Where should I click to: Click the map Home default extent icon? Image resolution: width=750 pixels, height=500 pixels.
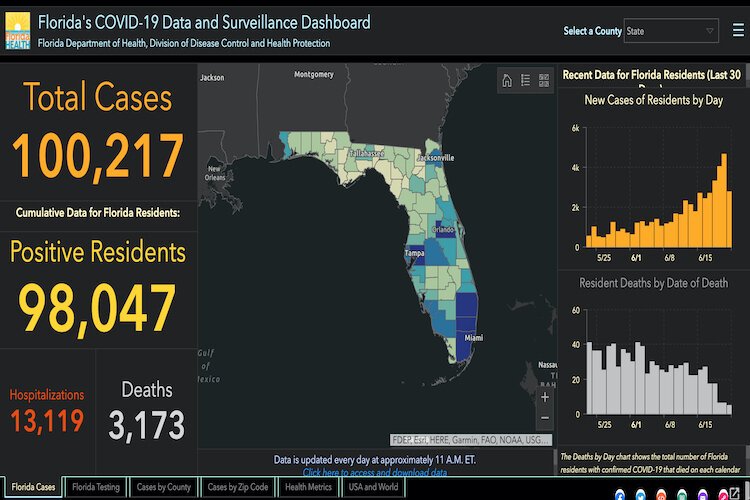(507, 80)
